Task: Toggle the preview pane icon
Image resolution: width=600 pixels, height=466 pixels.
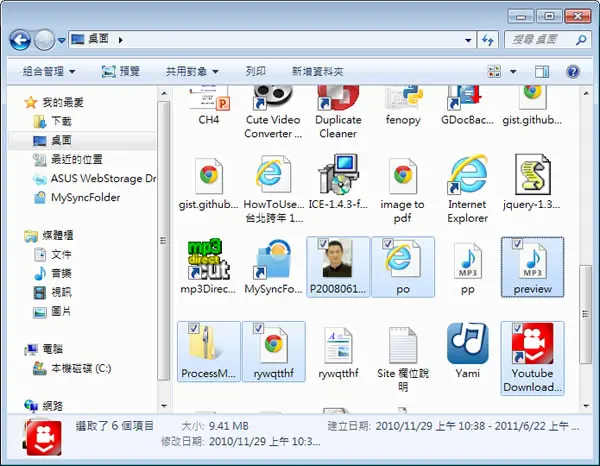Action: [x=542, y=72]
